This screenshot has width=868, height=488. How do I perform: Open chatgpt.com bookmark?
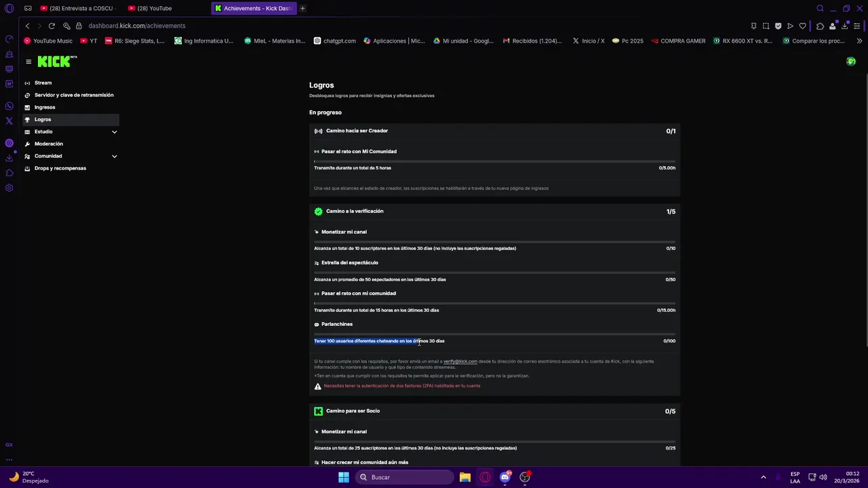(335, 41)
